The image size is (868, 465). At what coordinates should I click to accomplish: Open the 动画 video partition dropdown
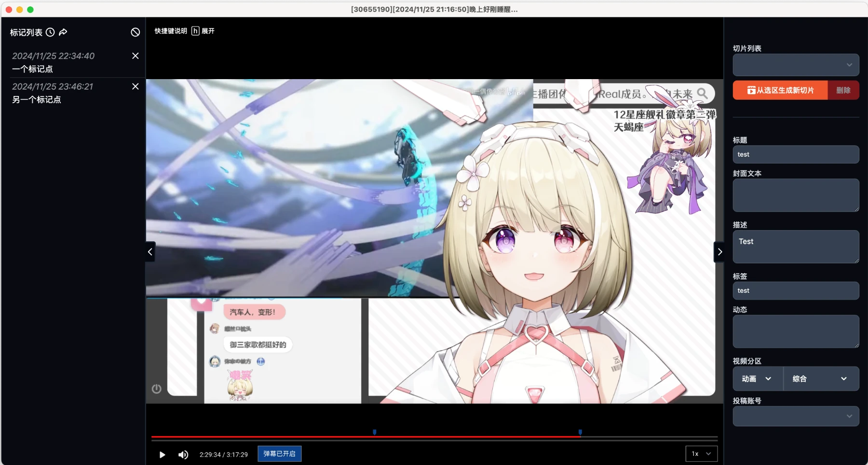[x=756, y=379]
